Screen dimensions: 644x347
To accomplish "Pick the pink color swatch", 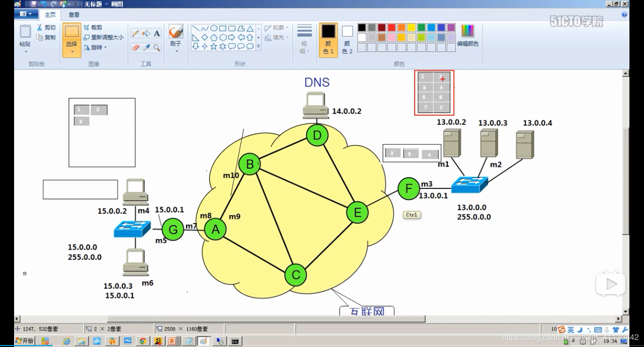I will pyautogui.click(x=392, y=37).
